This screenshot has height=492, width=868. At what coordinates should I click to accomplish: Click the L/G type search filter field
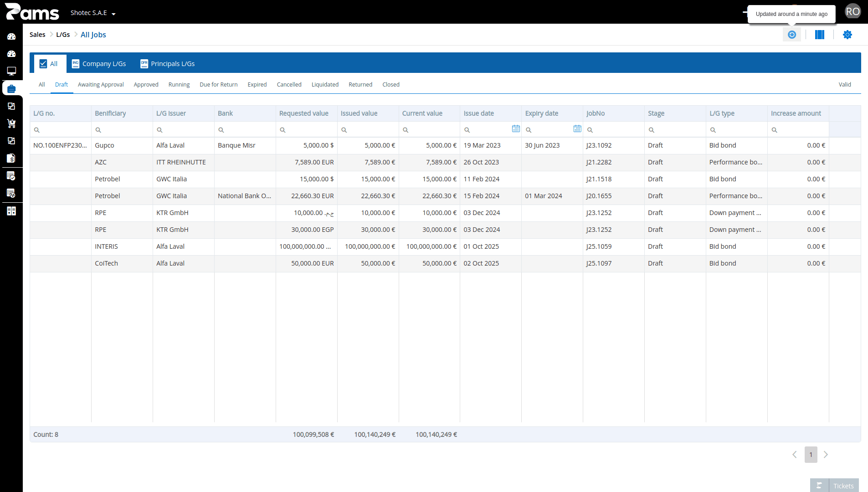(x=737, y=130)
